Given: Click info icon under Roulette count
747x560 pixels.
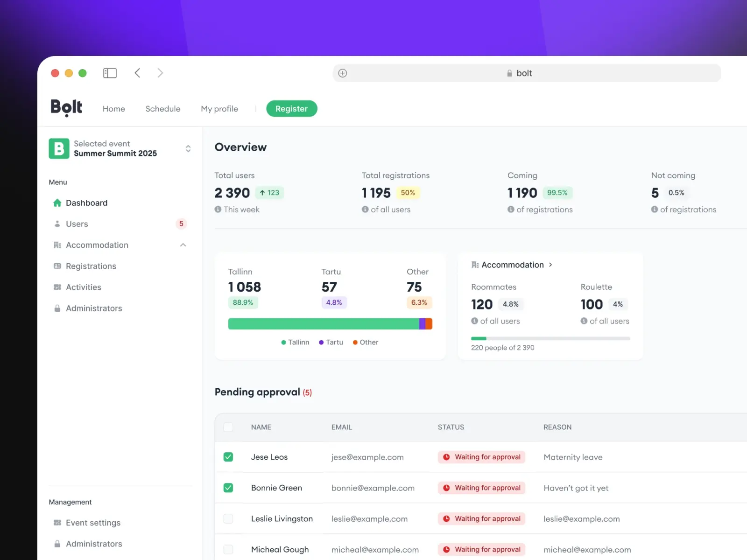Looking at the screenshot, I should tap(584, 321).
